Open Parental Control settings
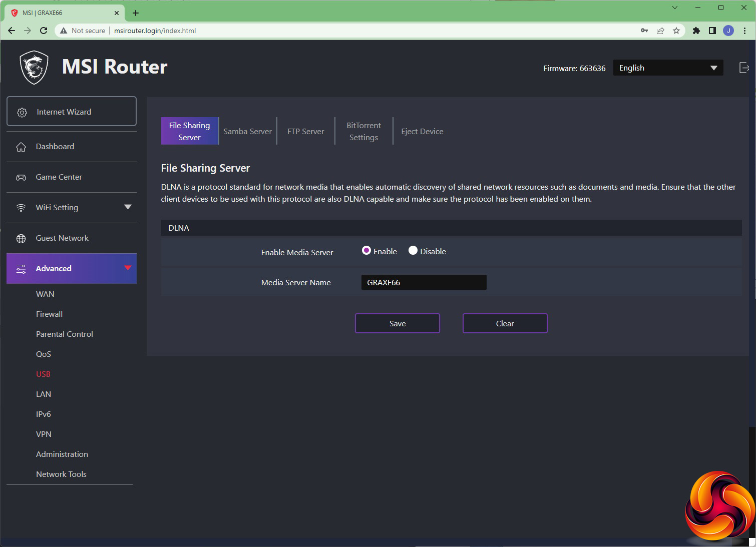This screenshot has height=547, width=756. (65, 334)
